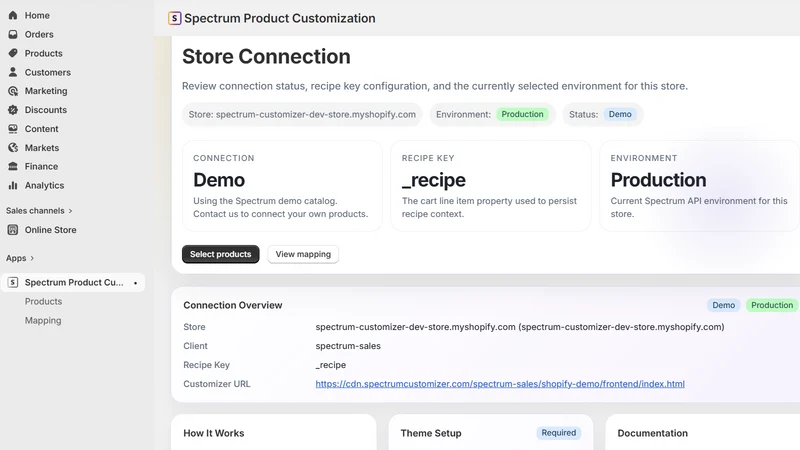Click the Recipe Key value _recipe in overview
The width and height of the screenshot is (800, 450).
click(331, 365)
